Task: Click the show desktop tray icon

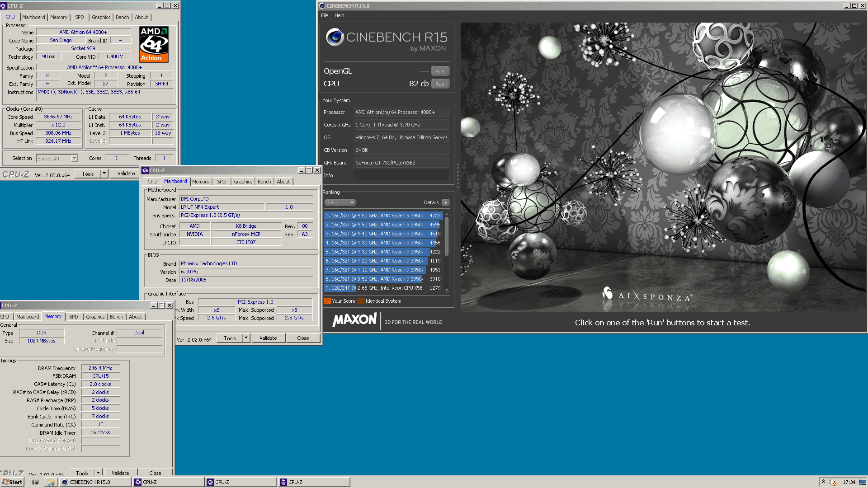Action: coord(863,482)
